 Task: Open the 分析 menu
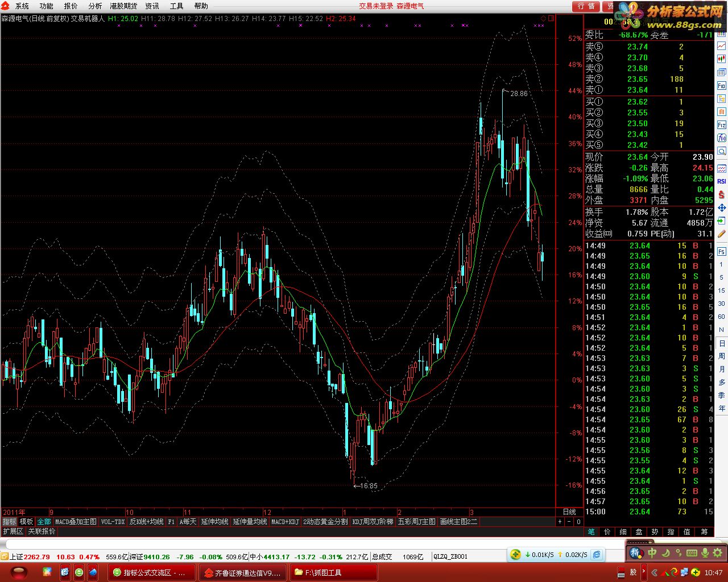[95, 6]
